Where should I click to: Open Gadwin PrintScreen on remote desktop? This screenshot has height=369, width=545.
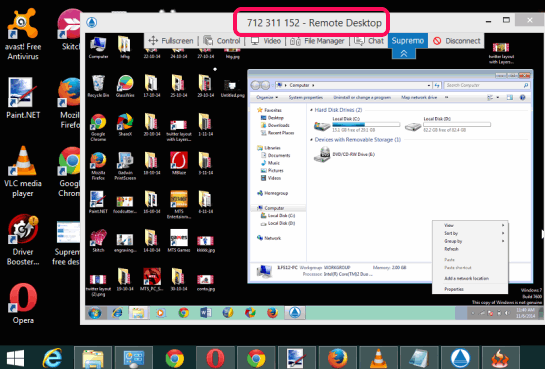[x=125, y=166]
